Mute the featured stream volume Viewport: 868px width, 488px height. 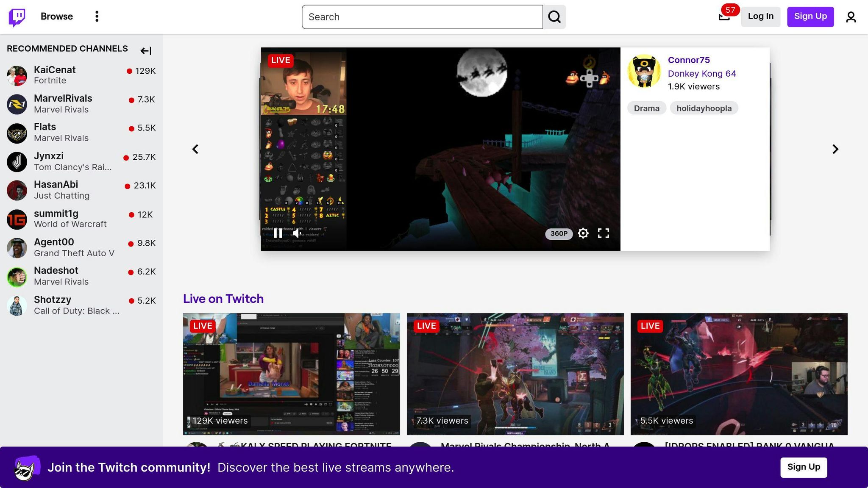[x=298, y=233]
